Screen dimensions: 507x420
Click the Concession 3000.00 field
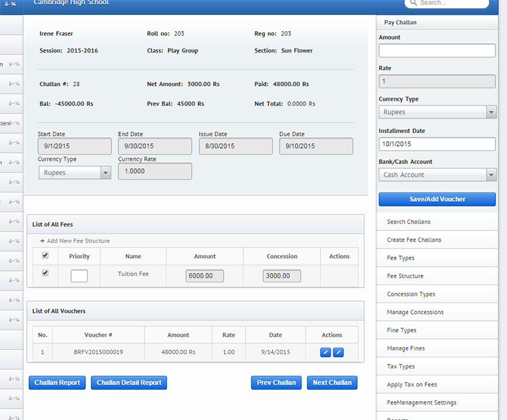(282, 276)
